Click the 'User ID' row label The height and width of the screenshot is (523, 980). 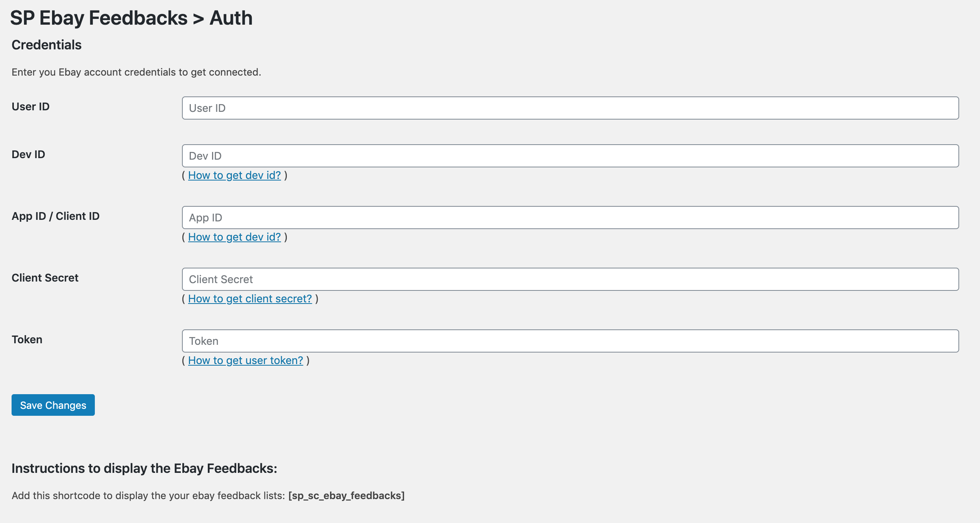click(30, 107)
